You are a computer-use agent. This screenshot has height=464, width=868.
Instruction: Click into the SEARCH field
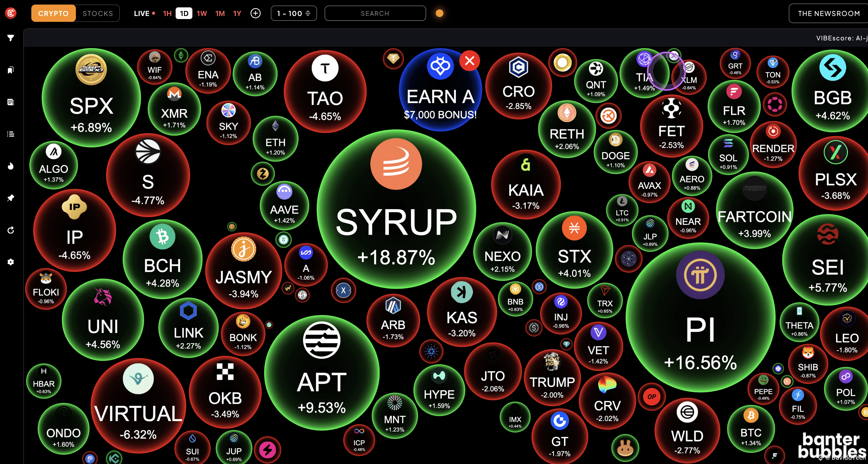pos(375,13)
